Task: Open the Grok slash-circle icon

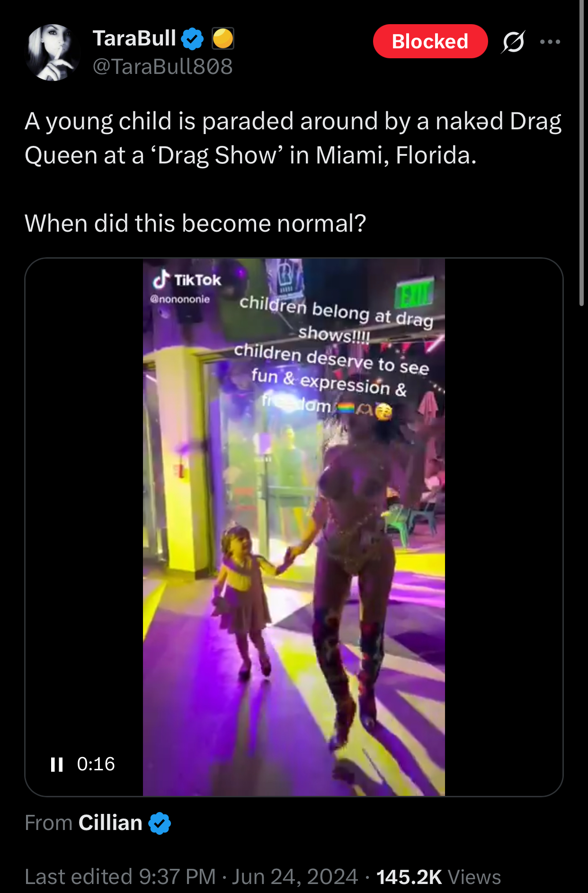Action: pos(514,42)
